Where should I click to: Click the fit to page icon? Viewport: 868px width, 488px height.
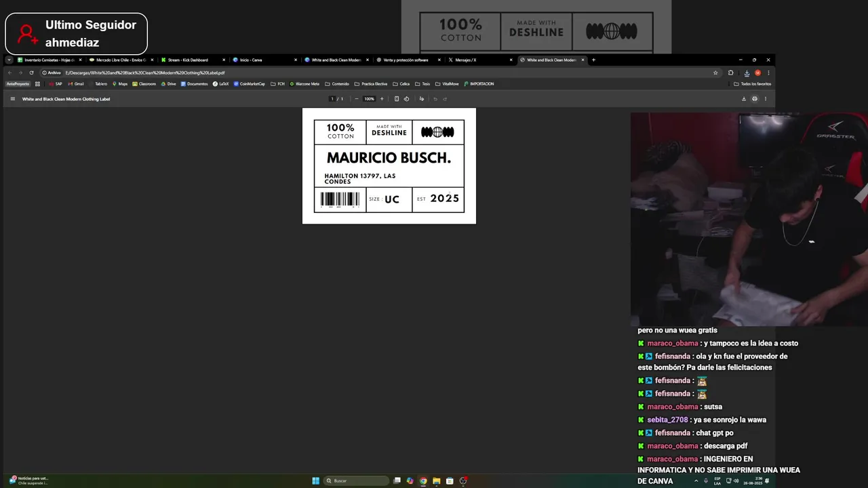click(x=397, y=99)
